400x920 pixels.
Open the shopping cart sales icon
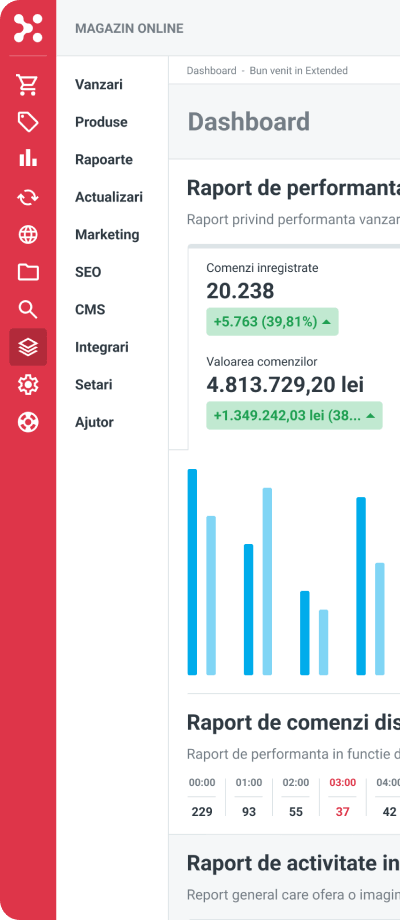[28, 84]
